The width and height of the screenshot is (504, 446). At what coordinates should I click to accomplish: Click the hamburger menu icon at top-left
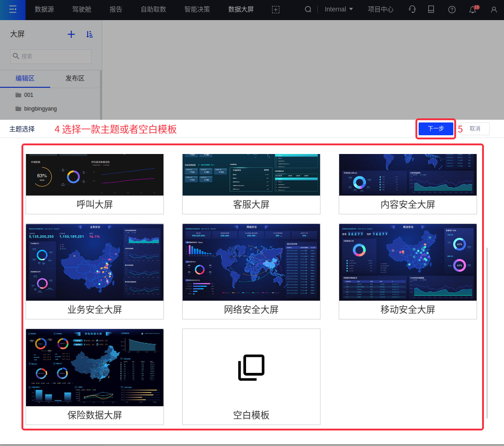pos(12,9)
